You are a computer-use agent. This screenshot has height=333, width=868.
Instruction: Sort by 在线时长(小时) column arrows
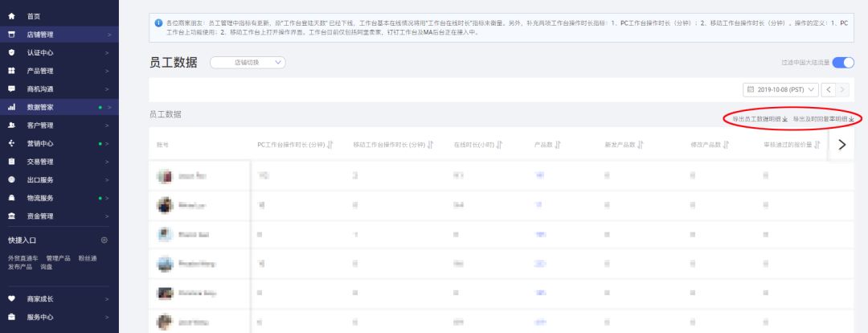tap(499, 145)
